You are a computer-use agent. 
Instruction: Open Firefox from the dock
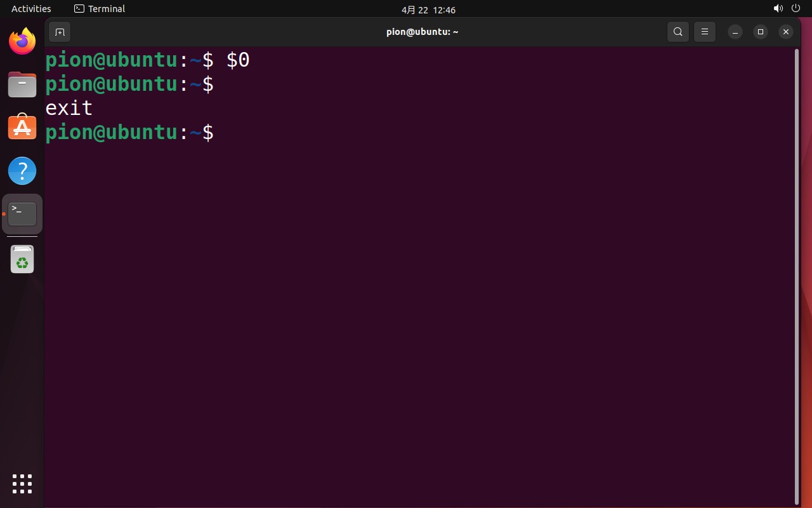[x=22, y=42]
